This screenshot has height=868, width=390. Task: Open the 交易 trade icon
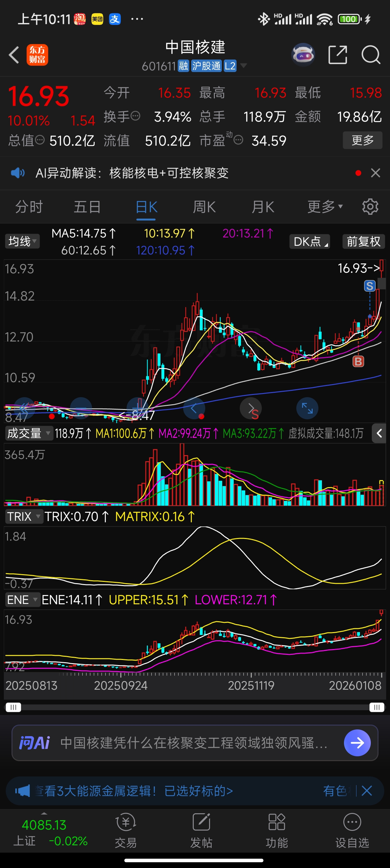tap(126, 822)
